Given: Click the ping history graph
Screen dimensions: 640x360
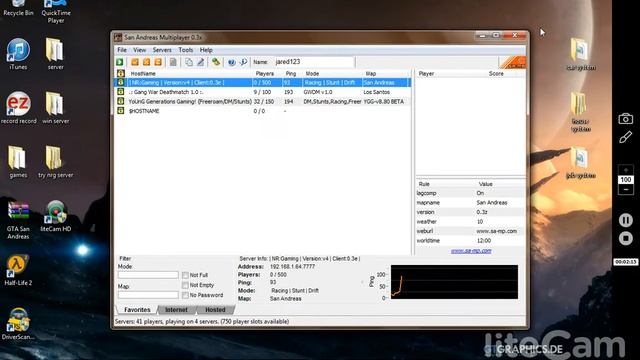Looking at the screenshot, I should pyautogui.click(x=454, y=282).
